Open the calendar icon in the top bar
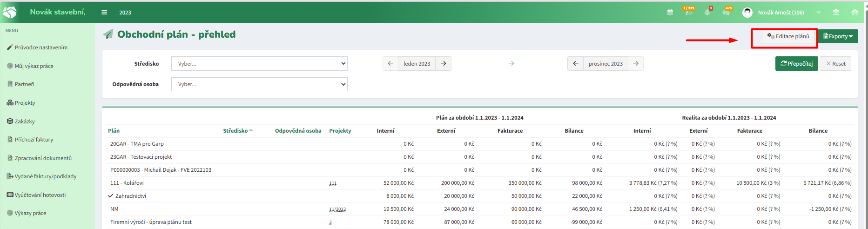This screenshot has width=868, height=229. coord(670,13)
